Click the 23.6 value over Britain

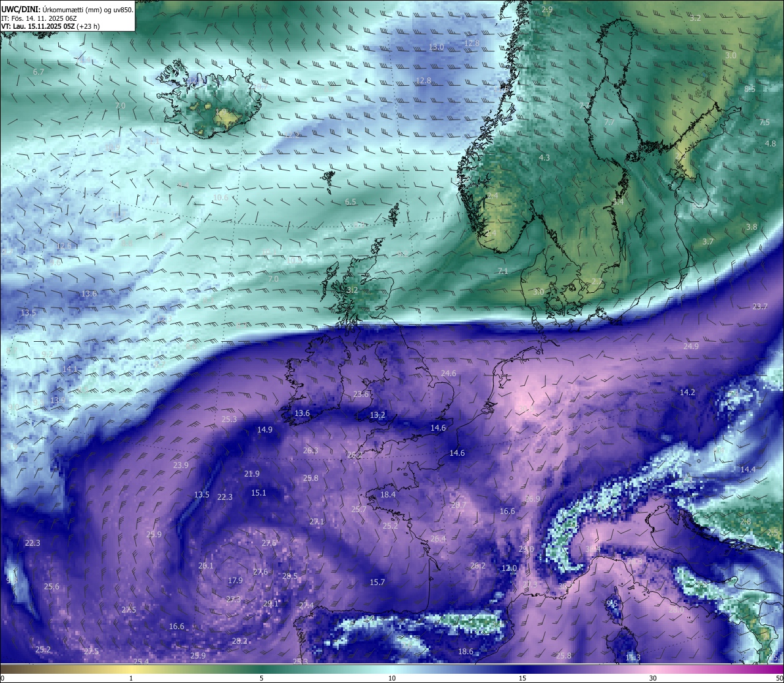coord(361,394)
